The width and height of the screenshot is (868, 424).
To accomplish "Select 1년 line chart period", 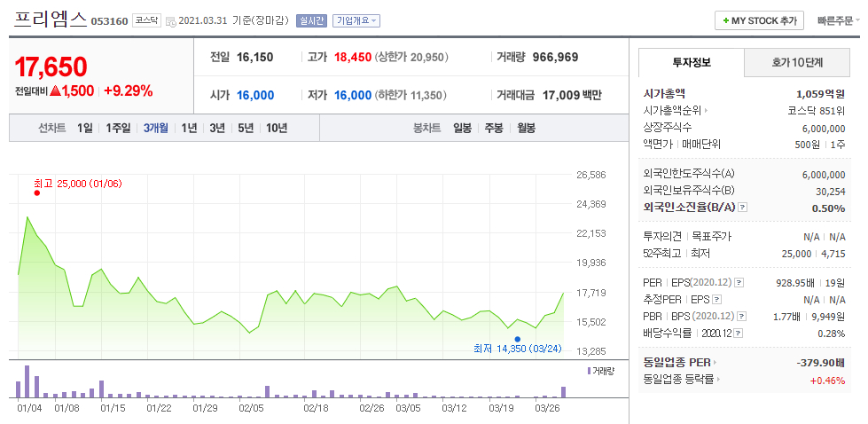I will (189, 129).
